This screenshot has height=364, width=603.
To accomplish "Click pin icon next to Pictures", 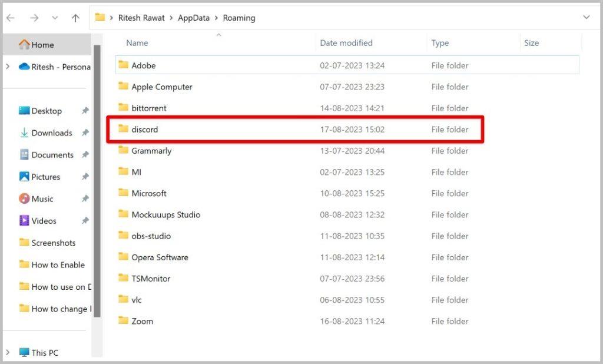I will click(85, 177).
